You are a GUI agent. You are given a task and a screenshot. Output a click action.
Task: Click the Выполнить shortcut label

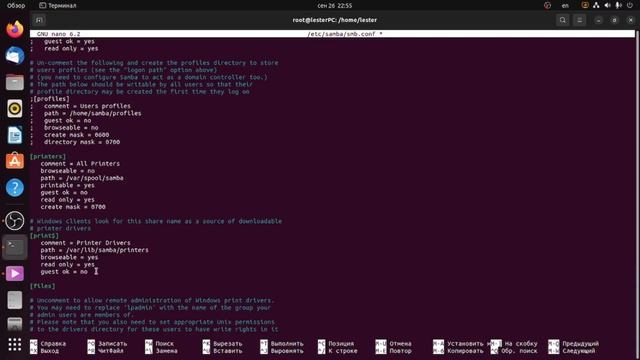[x=287, y=344]
